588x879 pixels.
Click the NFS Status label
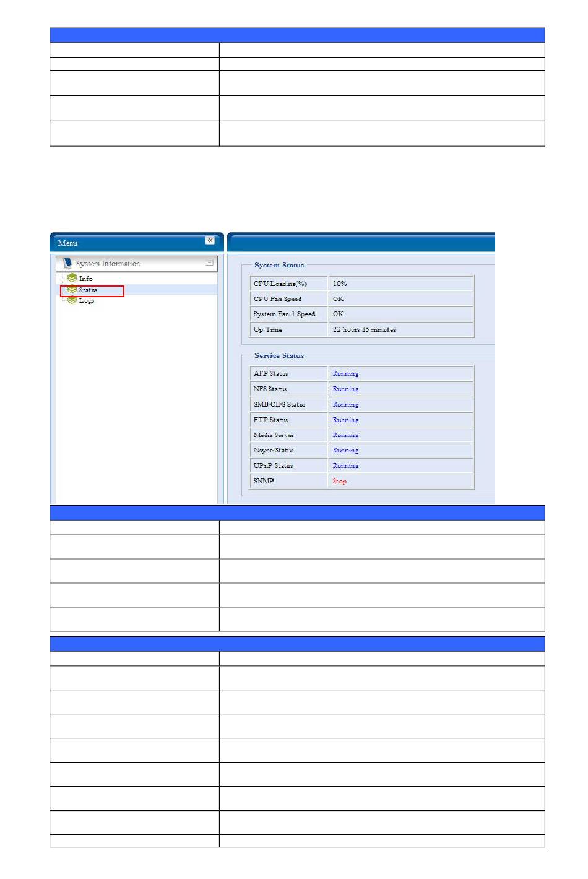[270, 389]
